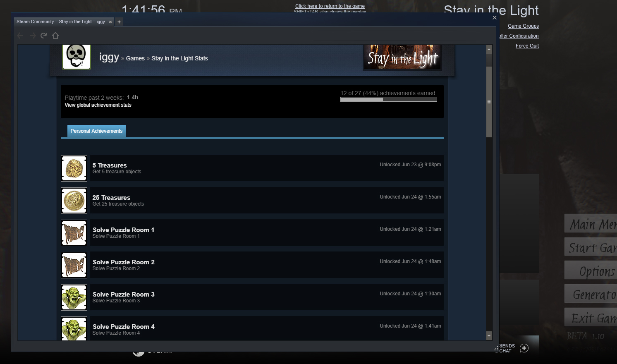Click the Games breadcrumb link
The height and width of the screenshot is (364, 617).
(x=135, y=58)
